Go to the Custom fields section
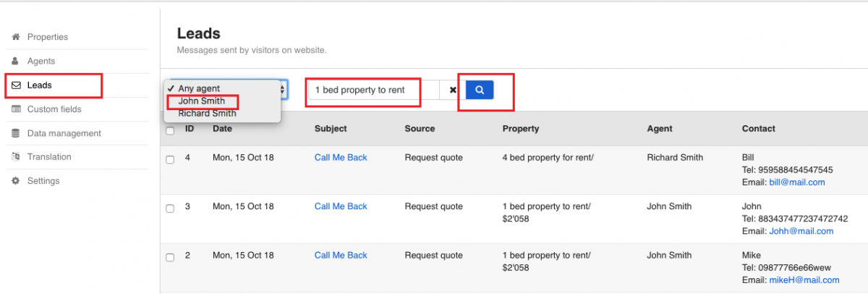This screenshot has width=868, height=294. 54,109
